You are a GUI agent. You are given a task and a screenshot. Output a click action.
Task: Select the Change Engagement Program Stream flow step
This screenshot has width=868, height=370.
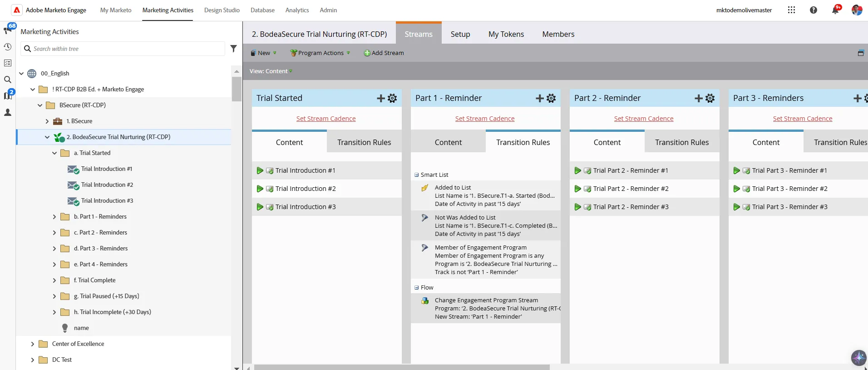(486, 309)
